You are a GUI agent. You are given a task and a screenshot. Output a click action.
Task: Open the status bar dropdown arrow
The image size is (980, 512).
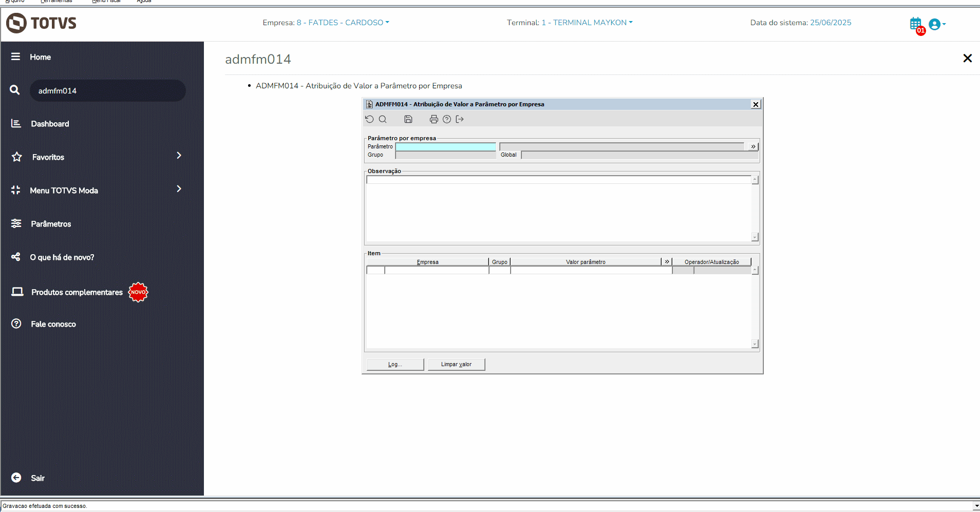tap(976, 506)
